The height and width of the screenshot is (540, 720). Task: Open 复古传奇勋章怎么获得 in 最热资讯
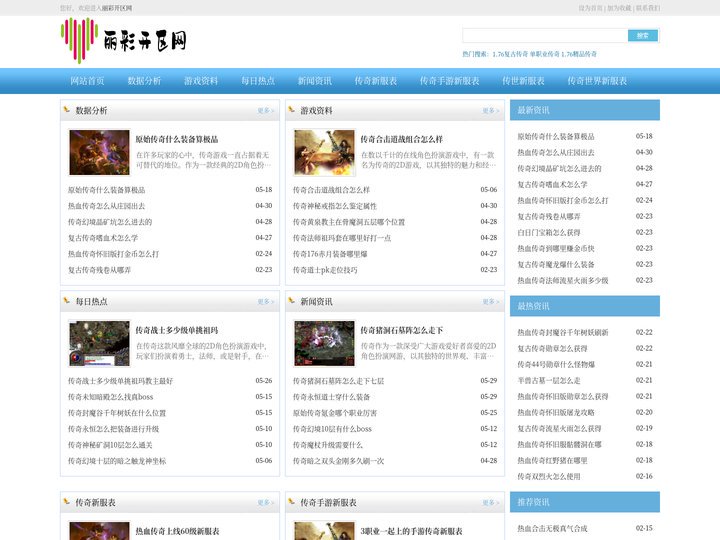[552, 349]
